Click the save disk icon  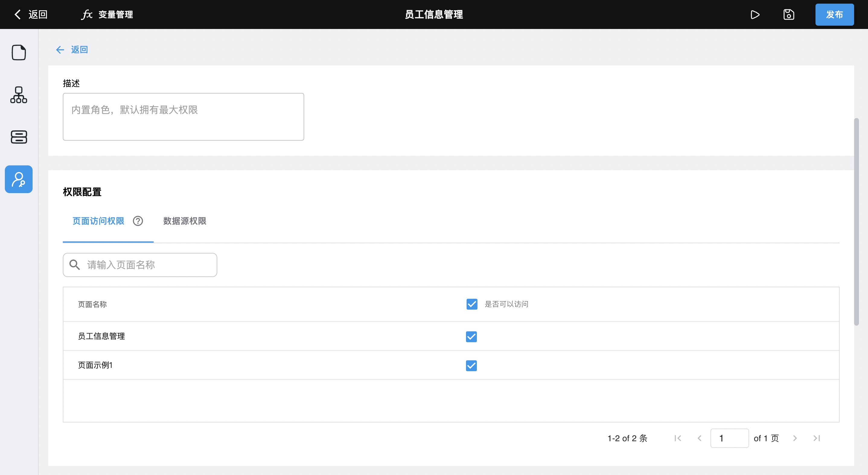pos(789,14)
